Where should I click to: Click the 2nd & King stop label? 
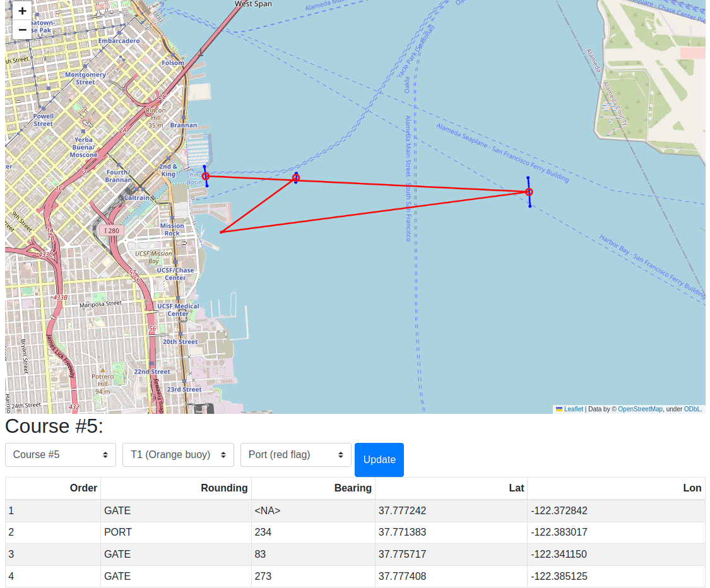[x=169, y=170]
